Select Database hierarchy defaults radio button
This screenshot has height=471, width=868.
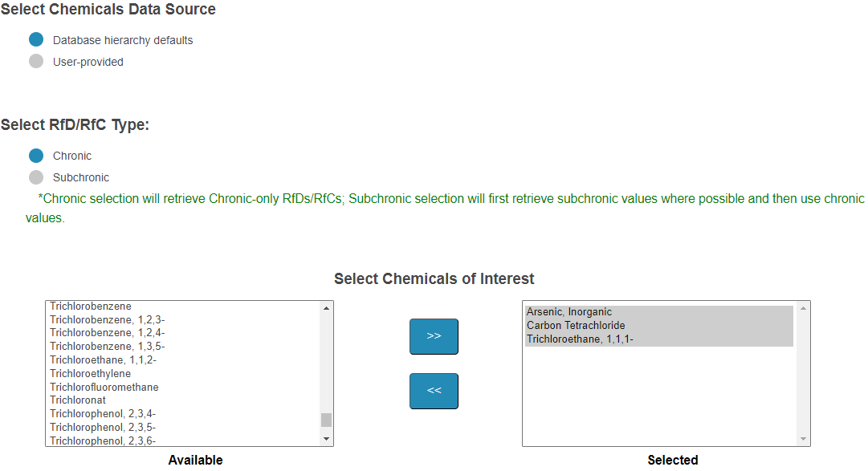[36, 40]
